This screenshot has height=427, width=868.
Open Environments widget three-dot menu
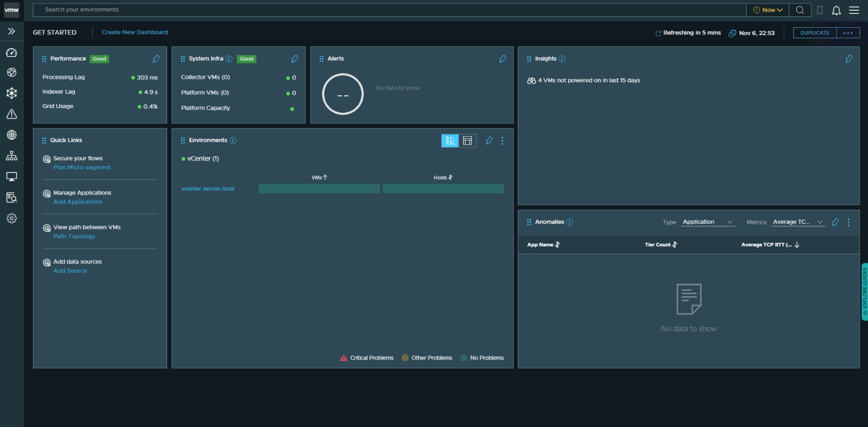coord(502,141)
